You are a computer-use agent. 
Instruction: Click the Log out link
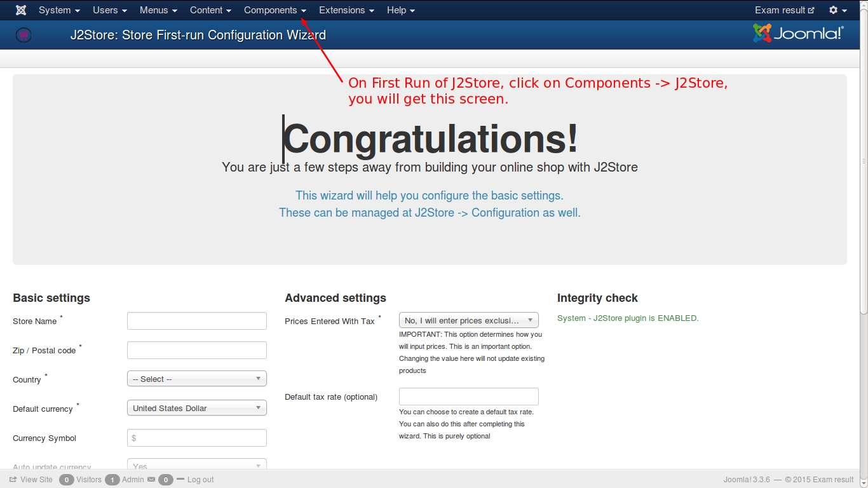(200, 480)
